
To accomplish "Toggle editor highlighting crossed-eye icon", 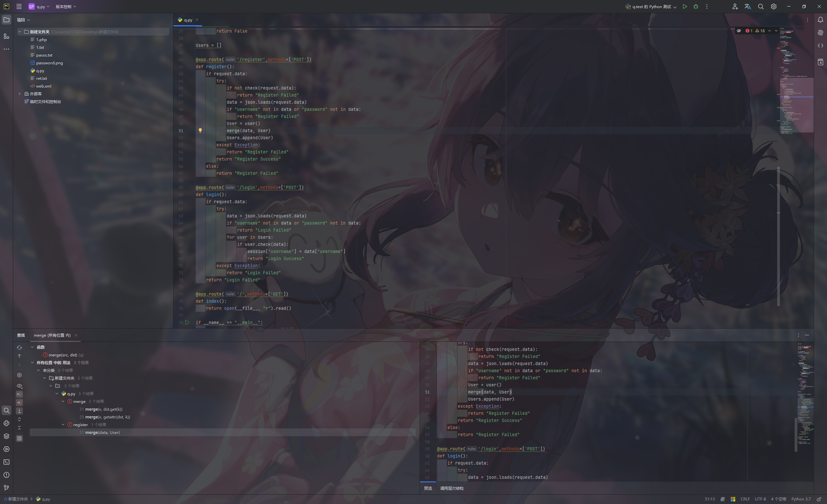I will click(738, 31).
